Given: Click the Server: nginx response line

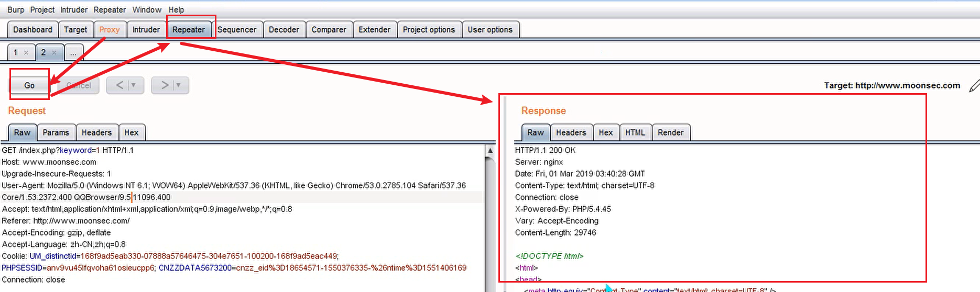Looking at the screenshot, I should (x=539, y=162).
